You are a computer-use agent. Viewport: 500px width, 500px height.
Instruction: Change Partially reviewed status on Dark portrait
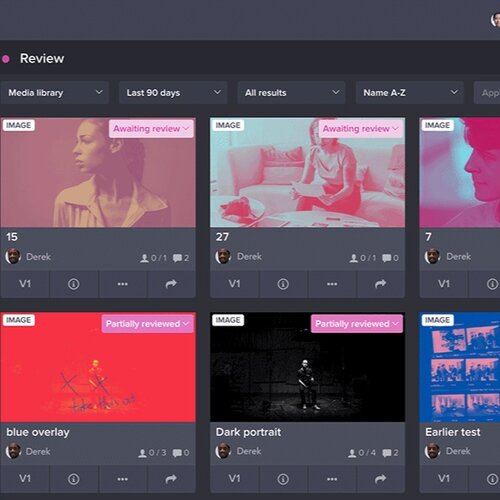(357, 324)
